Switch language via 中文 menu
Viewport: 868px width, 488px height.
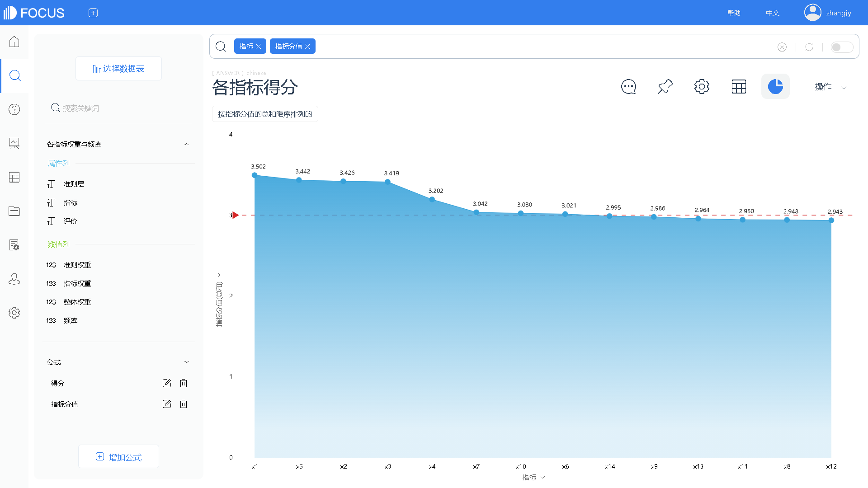(773, 13)
